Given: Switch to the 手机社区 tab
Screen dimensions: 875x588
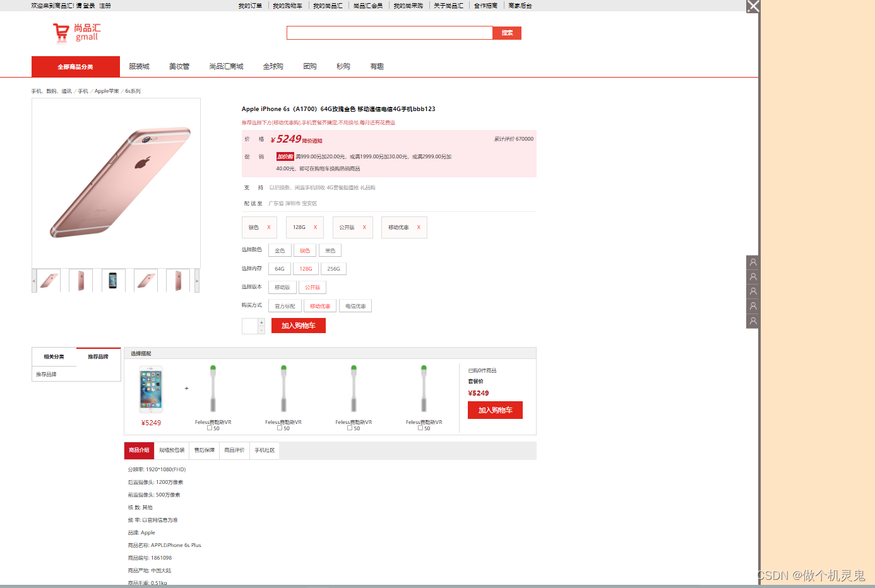Looking at the screenshot, I should click(265, 450).
